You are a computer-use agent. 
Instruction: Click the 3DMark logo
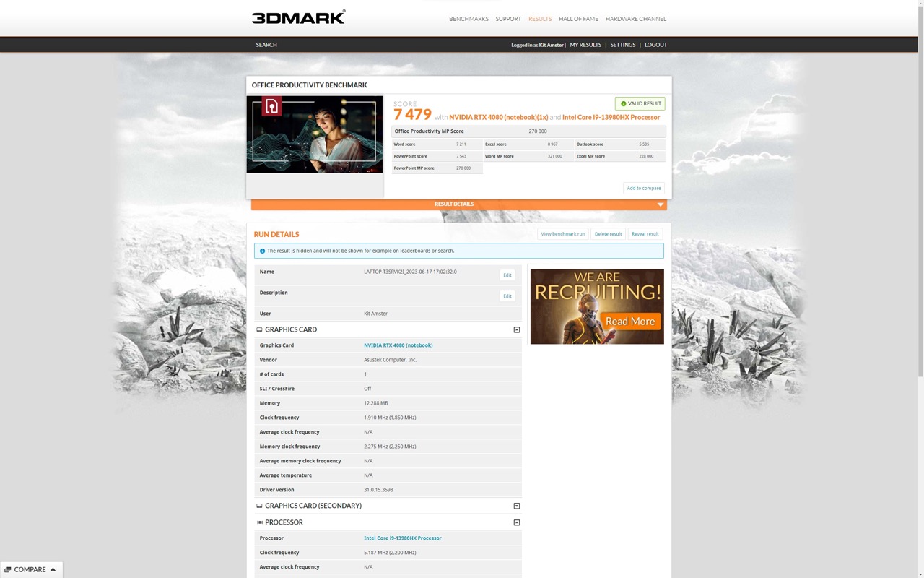tap(298, 17)
